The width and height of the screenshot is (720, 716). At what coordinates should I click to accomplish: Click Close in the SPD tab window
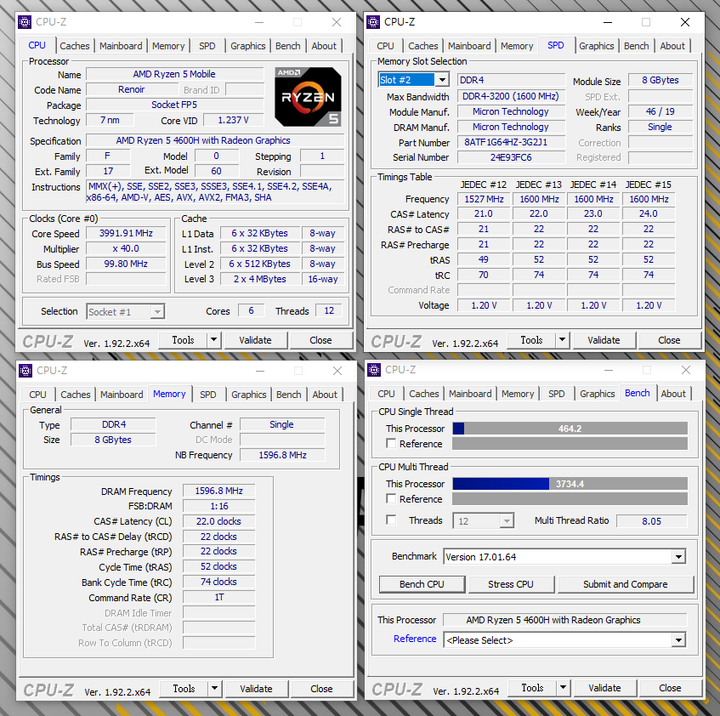pyautogui.click(x=669, y=340)
